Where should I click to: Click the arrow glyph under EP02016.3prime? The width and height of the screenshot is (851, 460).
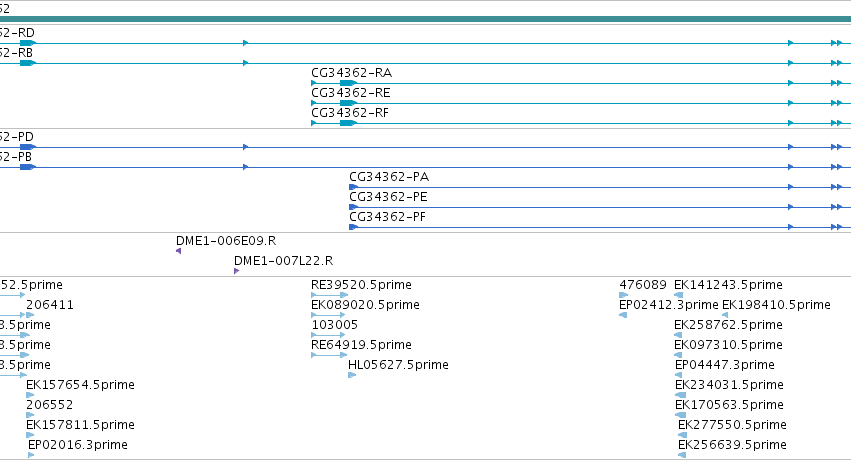click(31, 456)
